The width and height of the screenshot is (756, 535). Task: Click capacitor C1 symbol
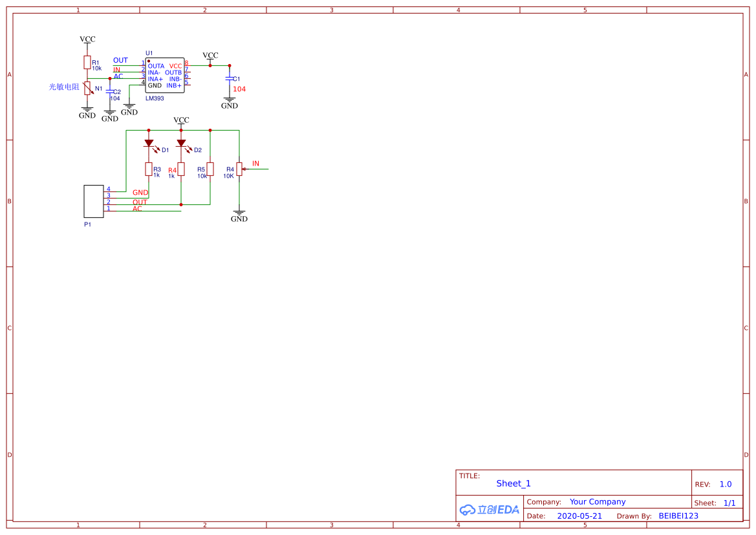[x=230, y=78]
